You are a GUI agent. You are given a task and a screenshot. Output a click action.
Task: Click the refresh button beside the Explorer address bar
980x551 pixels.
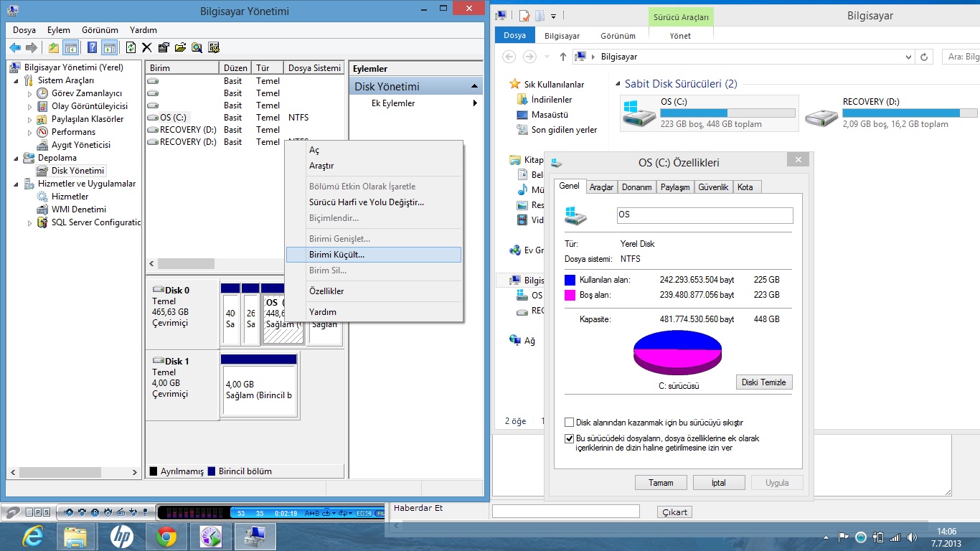pos(925,57)
